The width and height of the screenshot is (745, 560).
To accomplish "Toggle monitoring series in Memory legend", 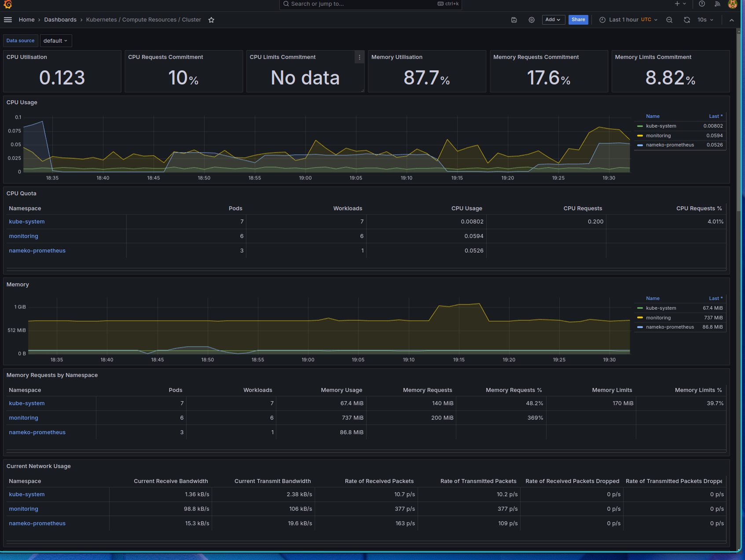I will click(658, 318).
